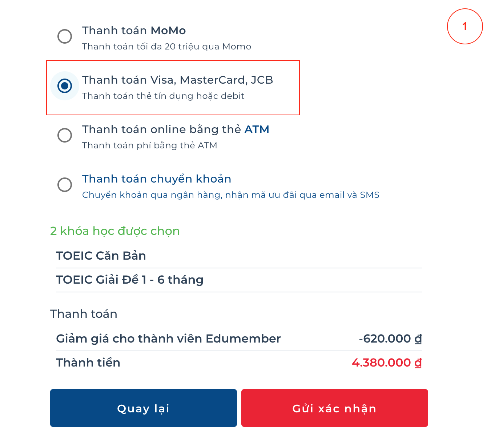Choose the ATM card online payment radio
The height and width of the screenshot is (448, 495).
tap(65, 135)
